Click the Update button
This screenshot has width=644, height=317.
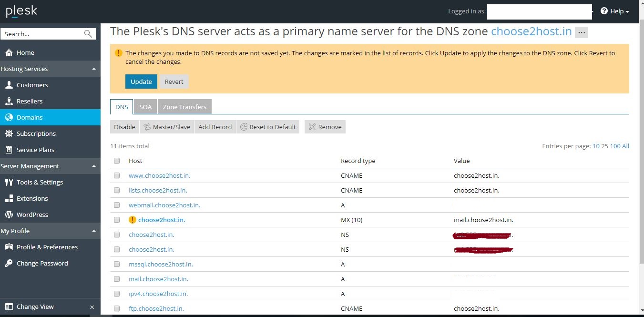[141, 82]
